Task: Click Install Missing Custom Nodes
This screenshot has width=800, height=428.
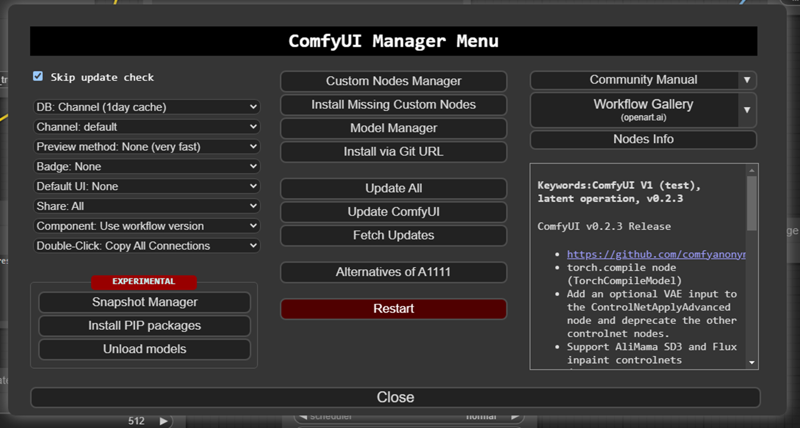Action: [x=393, y=105]
